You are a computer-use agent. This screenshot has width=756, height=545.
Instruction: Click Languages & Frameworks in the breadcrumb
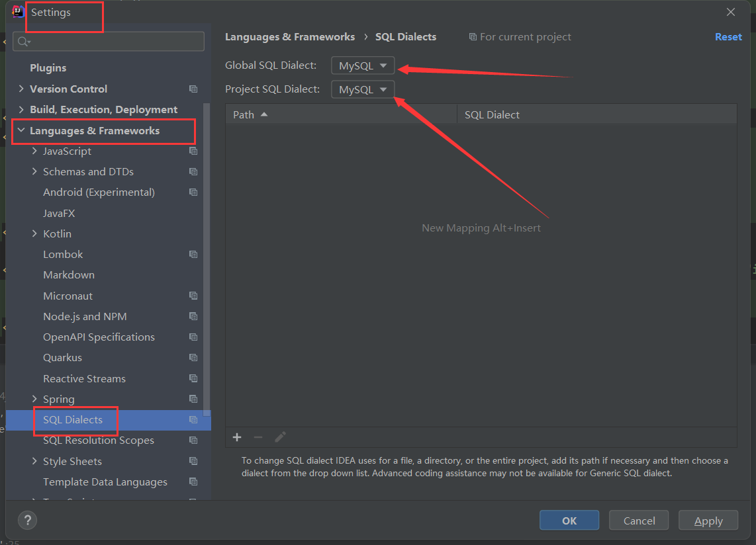pyautogui.click(x=290, y=37)
